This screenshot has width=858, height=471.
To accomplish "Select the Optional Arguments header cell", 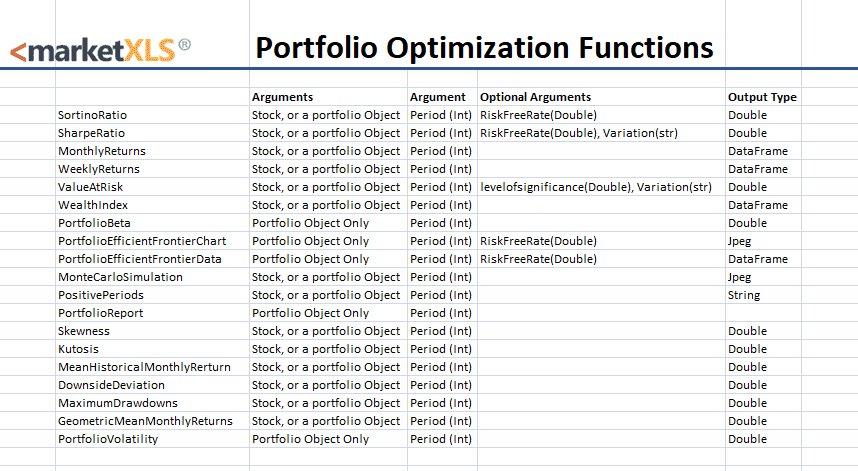I will [x=536, y=97].
